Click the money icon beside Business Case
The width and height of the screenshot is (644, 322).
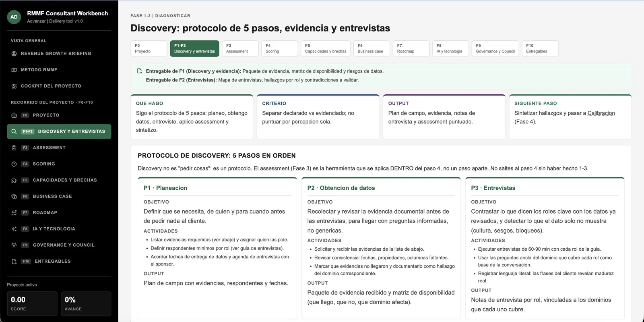pyautogui.click(x=14, y=196)
